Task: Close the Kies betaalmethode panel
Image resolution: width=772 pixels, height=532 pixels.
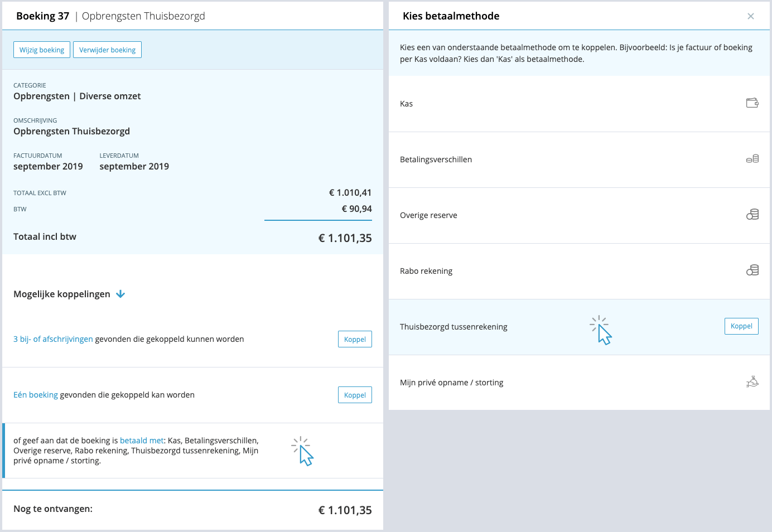Action: pyautogui.click(x=751, y=16)
